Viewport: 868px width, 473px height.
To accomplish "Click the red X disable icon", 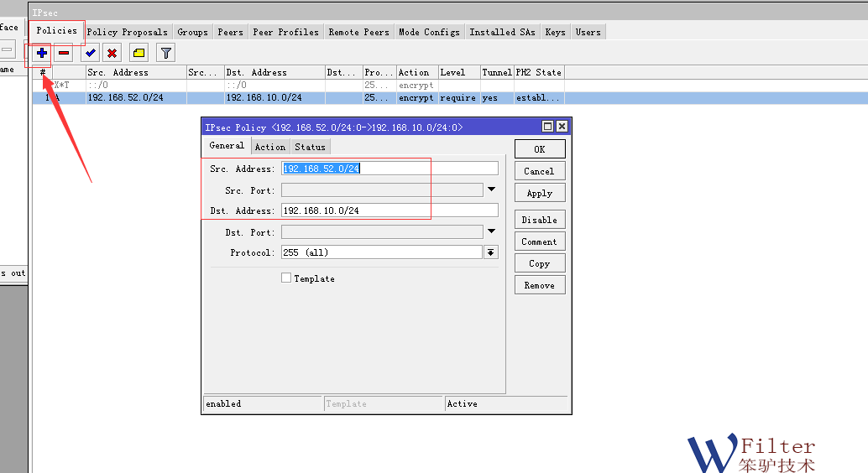I will tap(112, 53).
